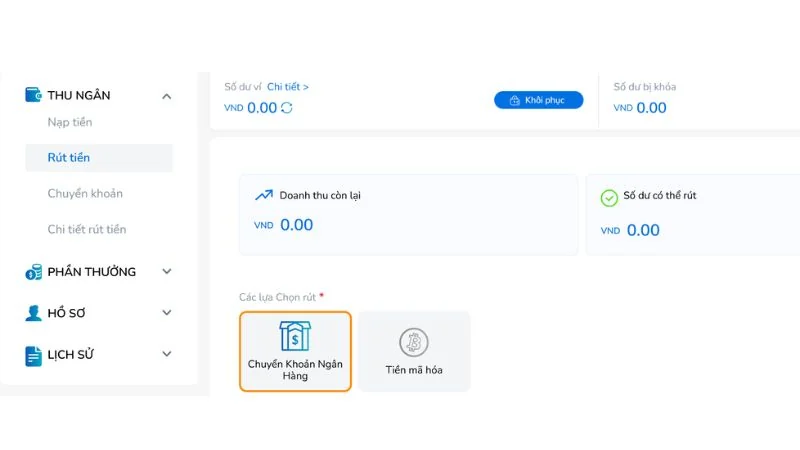Click the LỊCH SỬ menu heading
Screen dimensions: 800x450
coord(70,354)
